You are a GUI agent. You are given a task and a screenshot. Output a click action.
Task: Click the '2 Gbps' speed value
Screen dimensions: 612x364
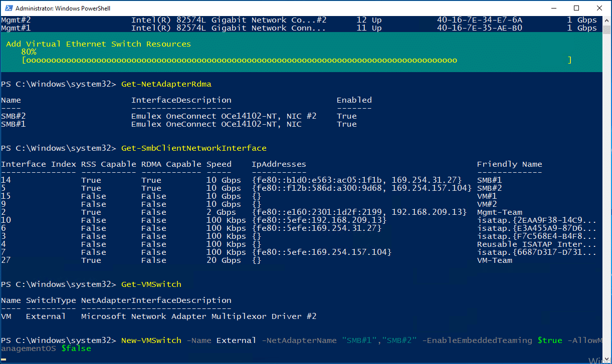222,212
